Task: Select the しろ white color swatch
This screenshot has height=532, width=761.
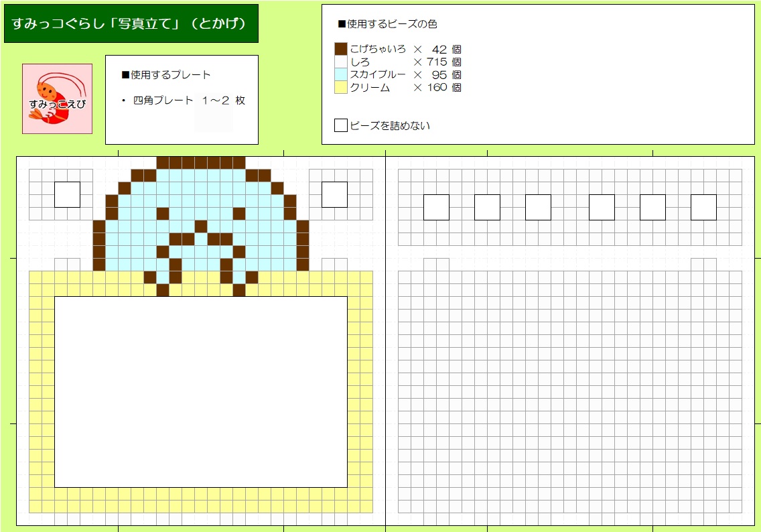Action: [341, 62]
